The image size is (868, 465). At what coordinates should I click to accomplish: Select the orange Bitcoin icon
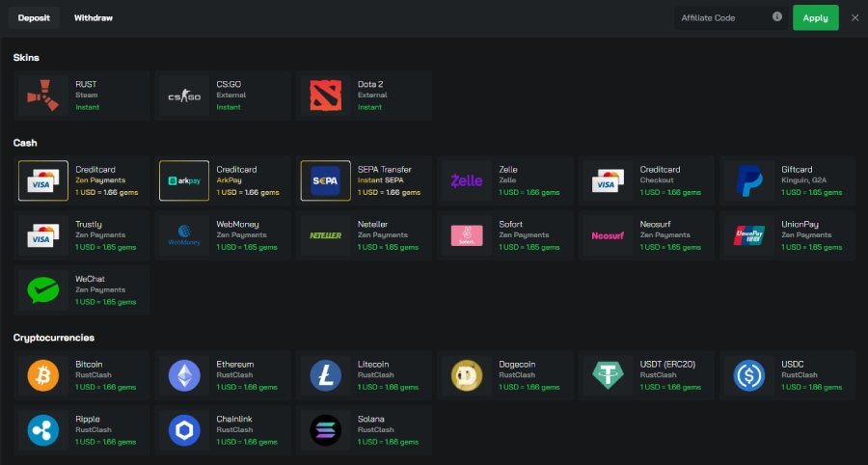43,375
